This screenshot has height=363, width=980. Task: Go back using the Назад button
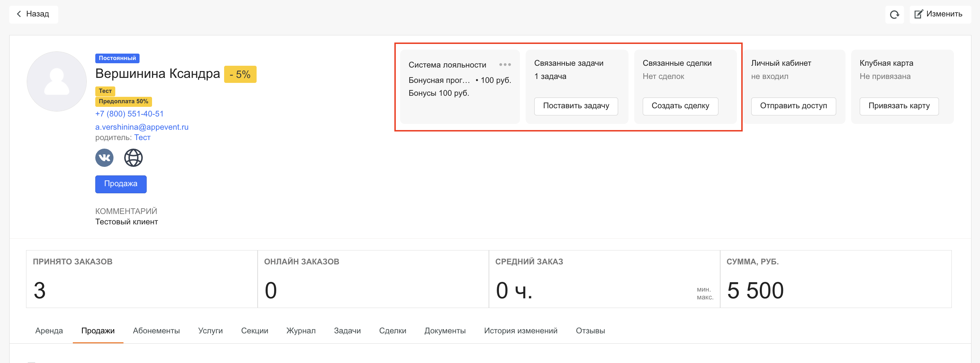coord(34,14)
